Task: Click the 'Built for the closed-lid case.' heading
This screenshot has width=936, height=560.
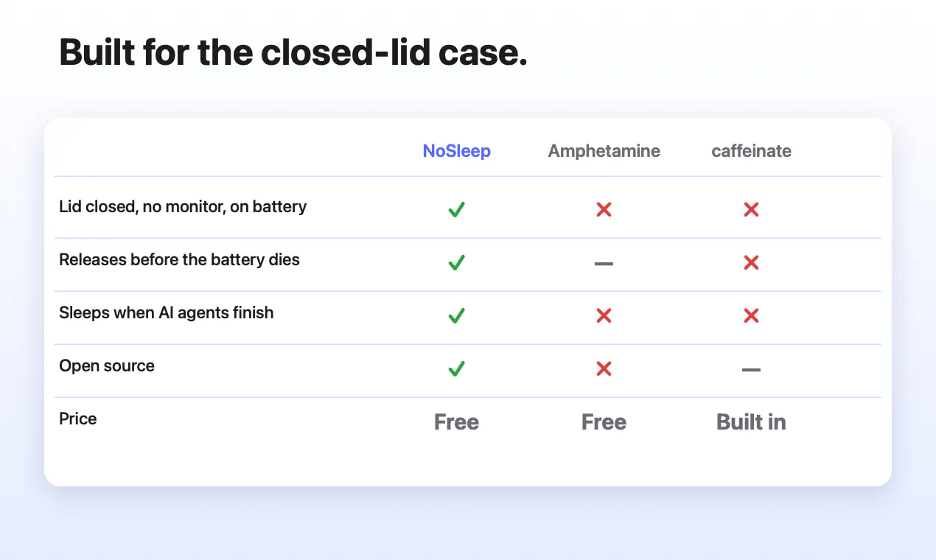Action: coord(293,52)
